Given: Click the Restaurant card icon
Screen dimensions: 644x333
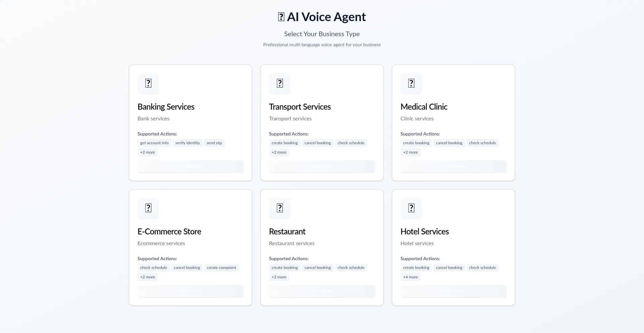Looking at the screenshot, I should (280, 208).
